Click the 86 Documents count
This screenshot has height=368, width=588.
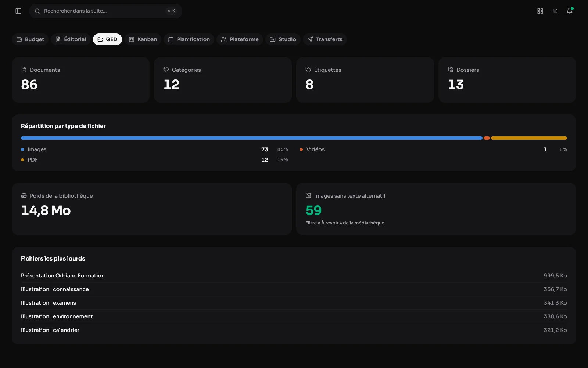click(29, 85)
